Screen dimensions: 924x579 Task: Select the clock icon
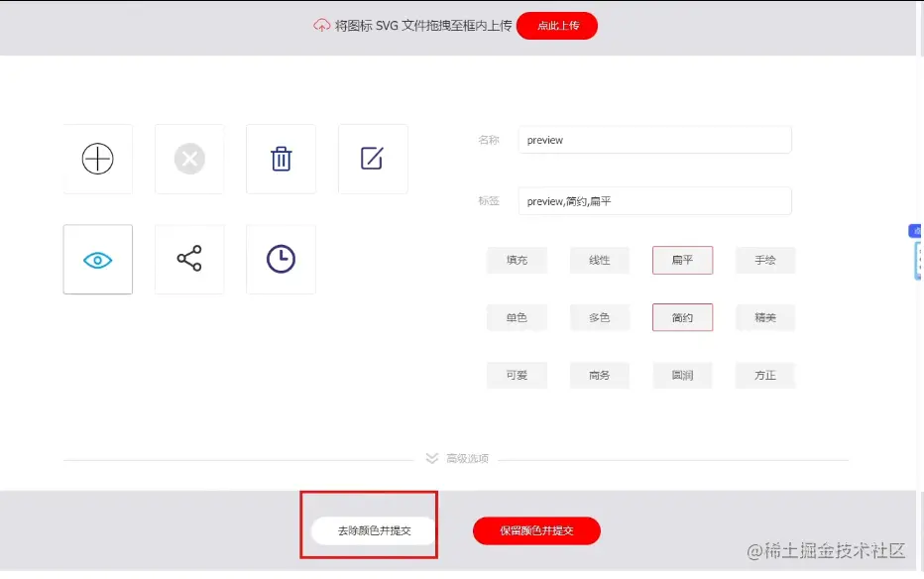(281, 259)
